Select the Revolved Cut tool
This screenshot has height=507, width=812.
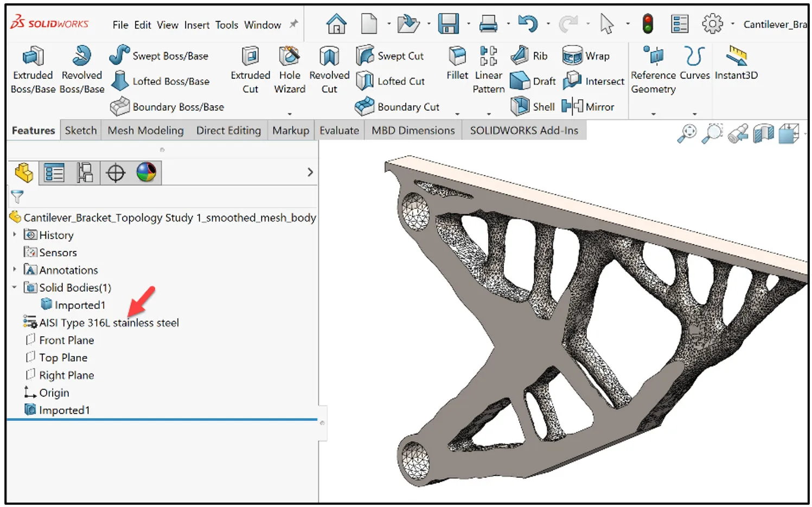point(329,57)
